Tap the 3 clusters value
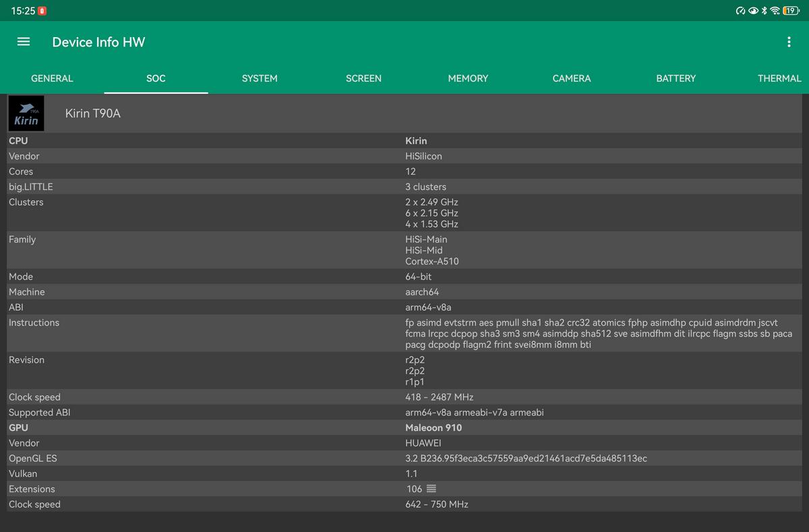The width and height of the screenshot is (809, 532). [x=425, y=187]
